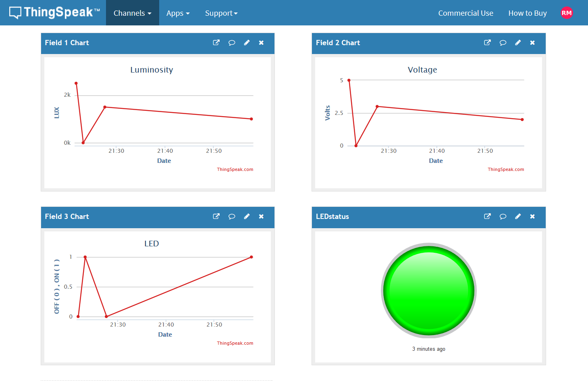This screenshot has width=588, height=381.
Task: Click the Voltage chart title
Action: coord(422,70)
